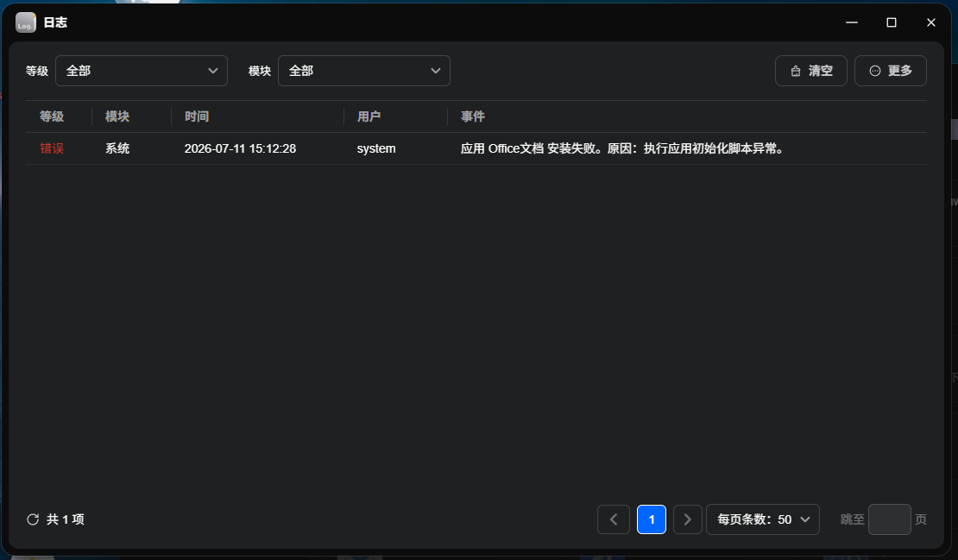Click the 事件 column header

pyautogui.click(x=473, y=116)
